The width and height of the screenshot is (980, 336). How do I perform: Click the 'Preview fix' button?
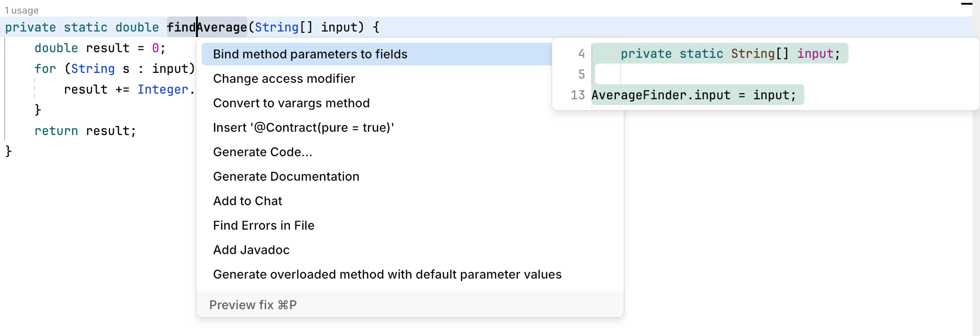click(253, 305)
